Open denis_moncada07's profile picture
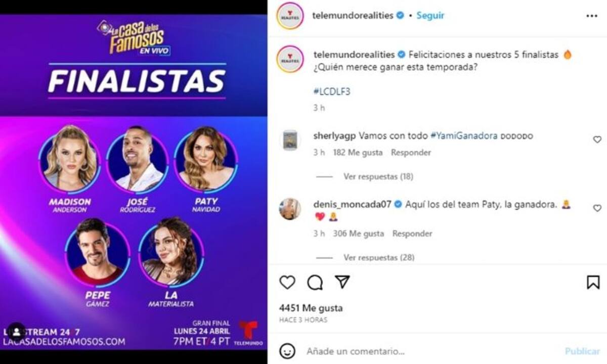This screenshot has height=364, width=607. pos(290,209)
